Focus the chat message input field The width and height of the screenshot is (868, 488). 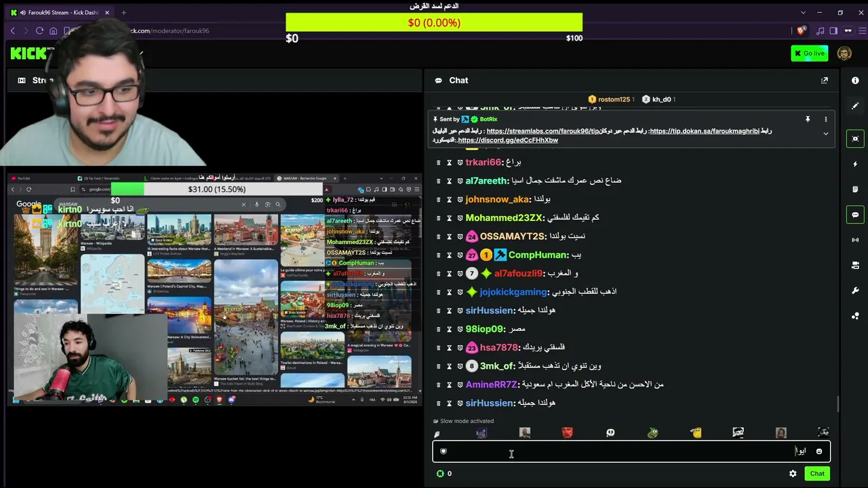[x=631, y=451]
